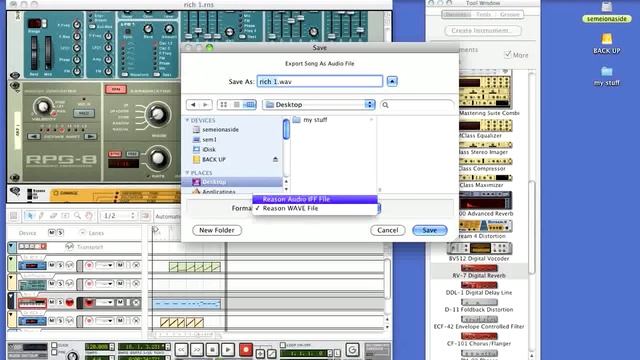Screen dimensions: 640x360
Task: Shift the RPG-8 octave up with the right arrow
Action: point(91,137)
